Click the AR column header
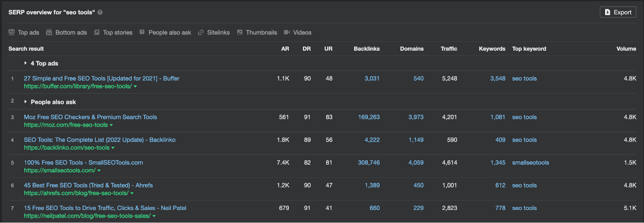 [x=285, y=49]
